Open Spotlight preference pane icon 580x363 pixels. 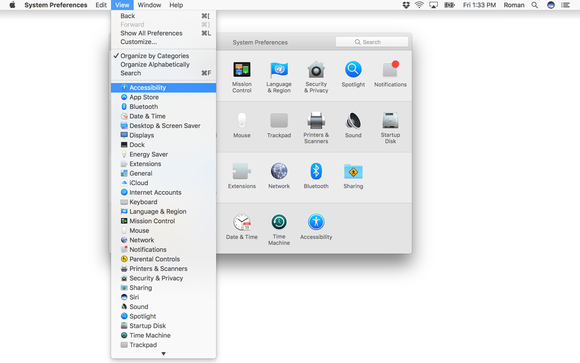[353, 70]
